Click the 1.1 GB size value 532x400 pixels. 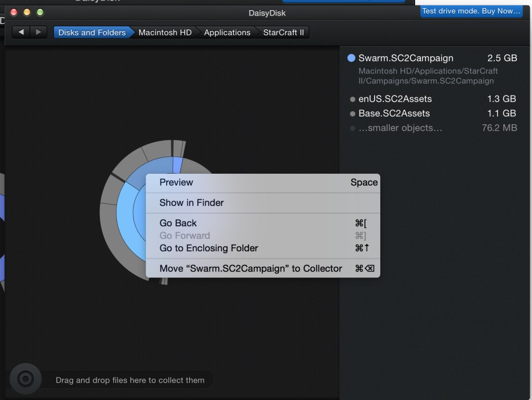501,113
